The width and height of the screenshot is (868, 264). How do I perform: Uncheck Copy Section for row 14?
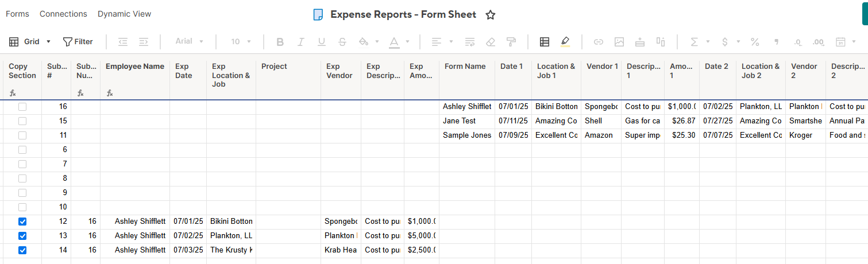coord(22,250)
